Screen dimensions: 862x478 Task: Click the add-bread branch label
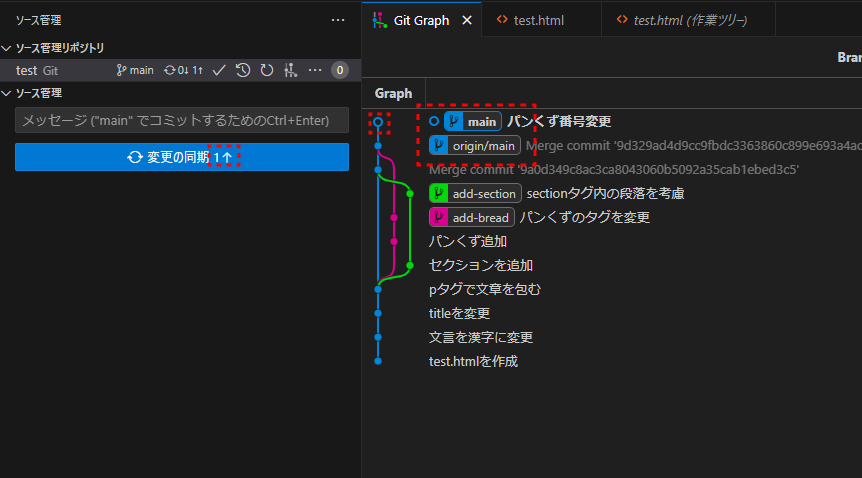[x=472, y=217]
